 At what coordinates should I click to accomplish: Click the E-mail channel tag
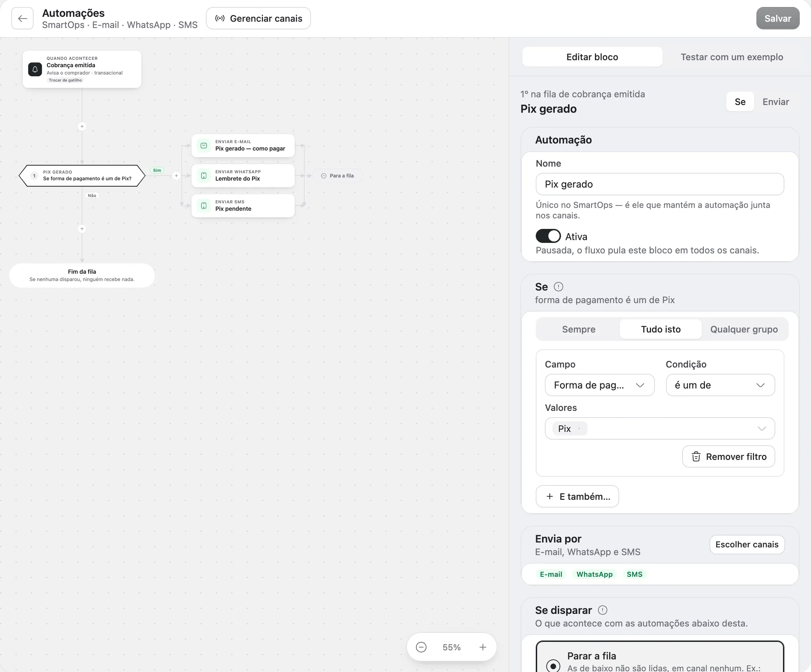551,574
